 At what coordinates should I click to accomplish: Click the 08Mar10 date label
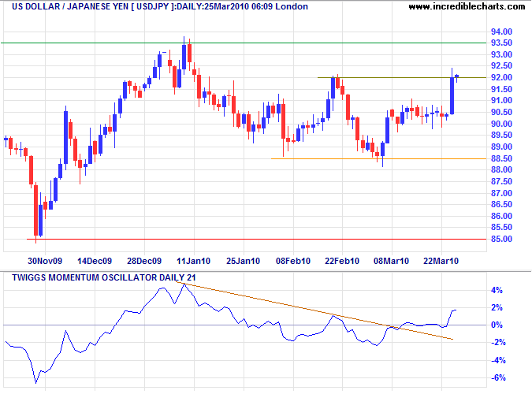pos(391,261)
